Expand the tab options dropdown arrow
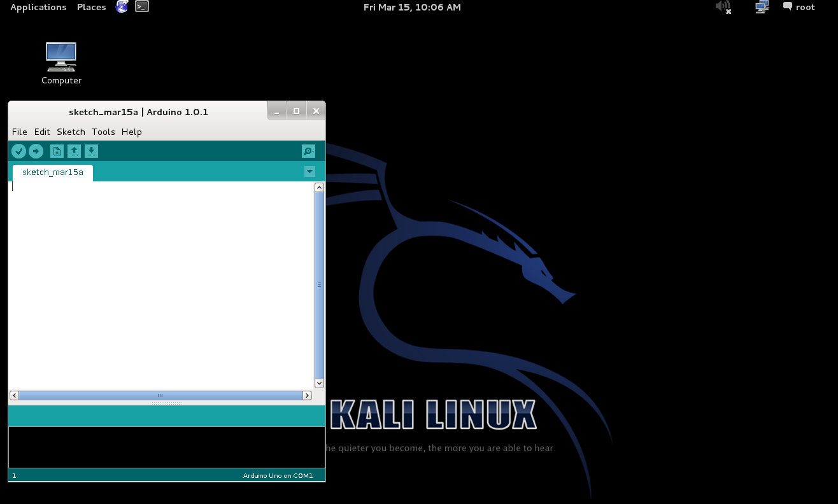Viewport: 838px width, 504px height. pos(309,172)
